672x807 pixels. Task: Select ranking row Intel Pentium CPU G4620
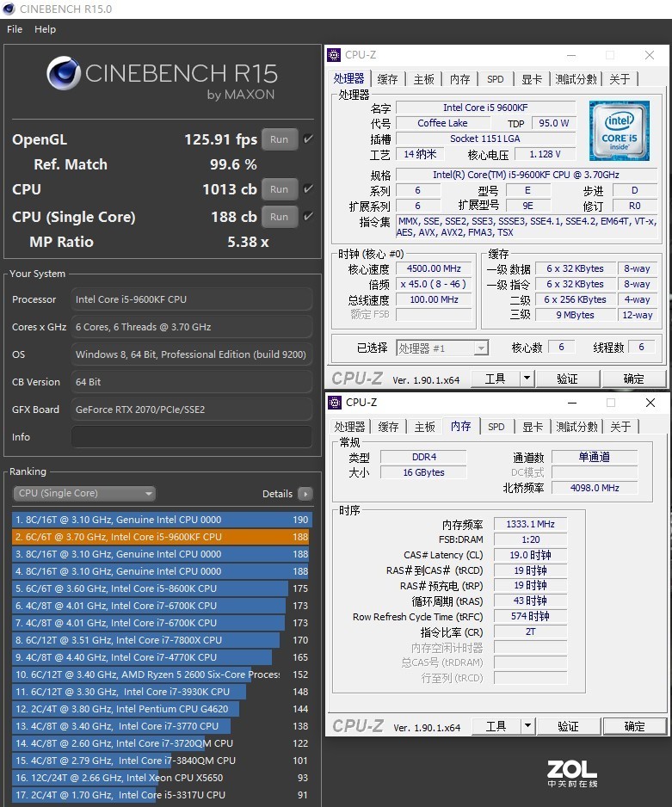(x=161, y=709)
